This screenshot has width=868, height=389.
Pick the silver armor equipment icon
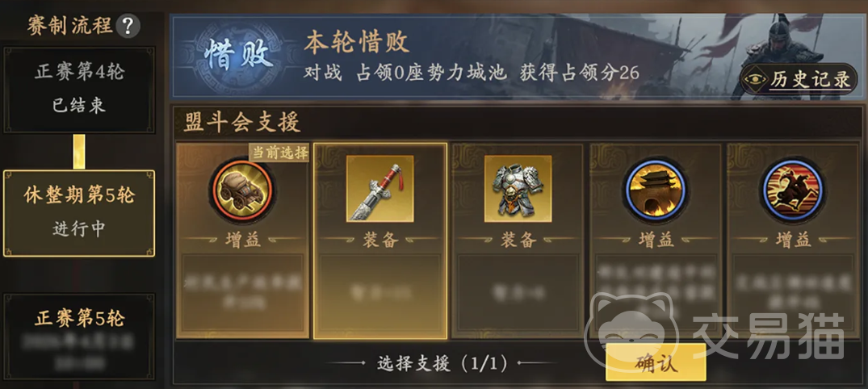[x=518, y=188]
